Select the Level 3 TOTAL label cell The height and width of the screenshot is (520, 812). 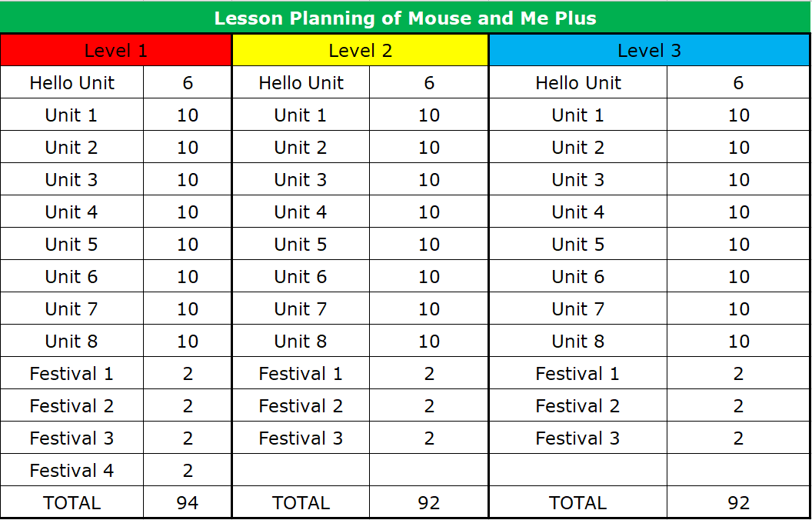coord(578,502)
